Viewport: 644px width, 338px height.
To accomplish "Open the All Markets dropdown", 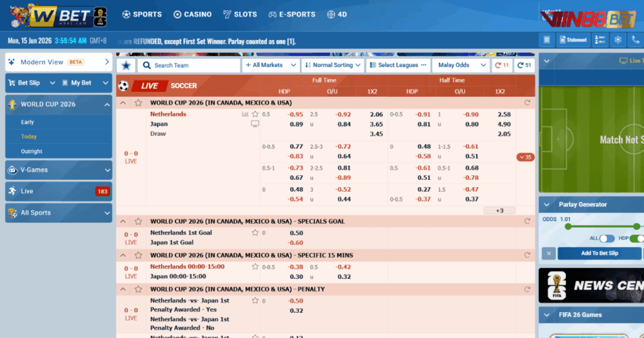I will point(270,65).
